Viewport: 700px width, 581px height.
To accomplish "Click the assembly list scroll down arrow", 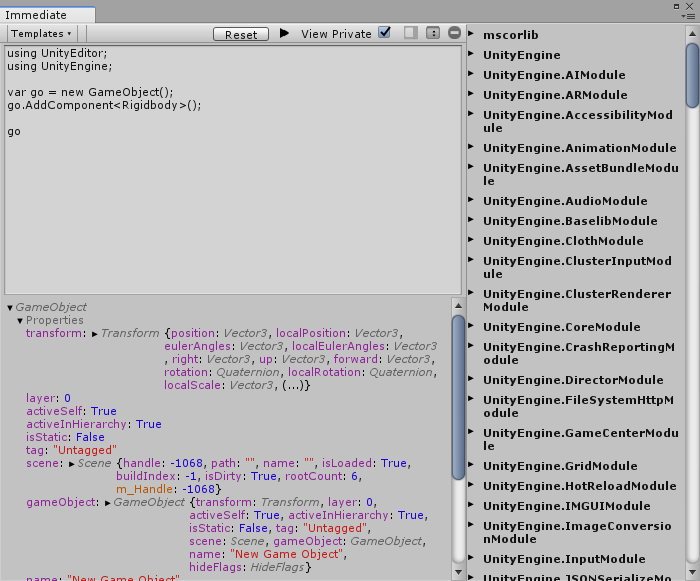I will (x=692, y=572).
